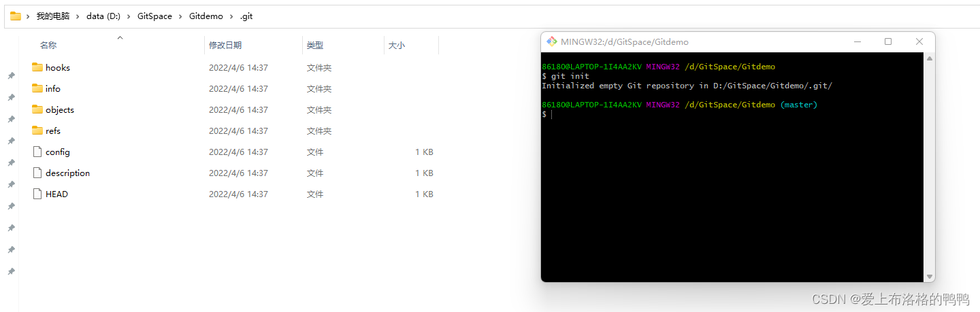Viewport: 980px width, 312px height.
Task: Click the '$ git init' command line in terminal
Action: point(566,76)
